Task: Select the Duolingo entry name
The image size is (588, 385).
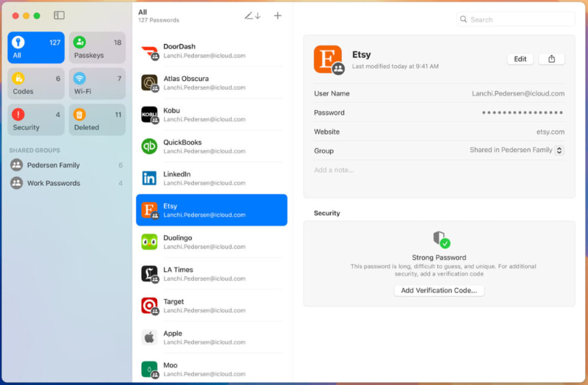Action: tap(177, 237)
